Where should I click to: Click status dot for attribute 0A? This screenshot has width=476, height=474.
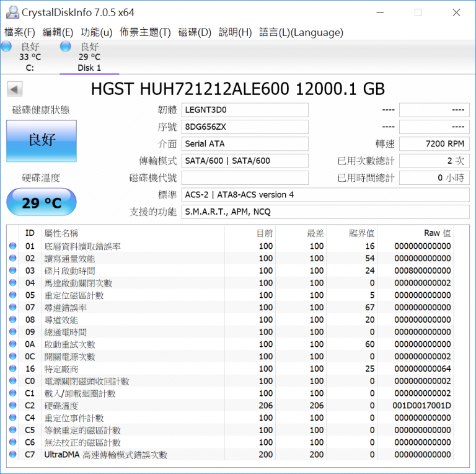[13, 344]
